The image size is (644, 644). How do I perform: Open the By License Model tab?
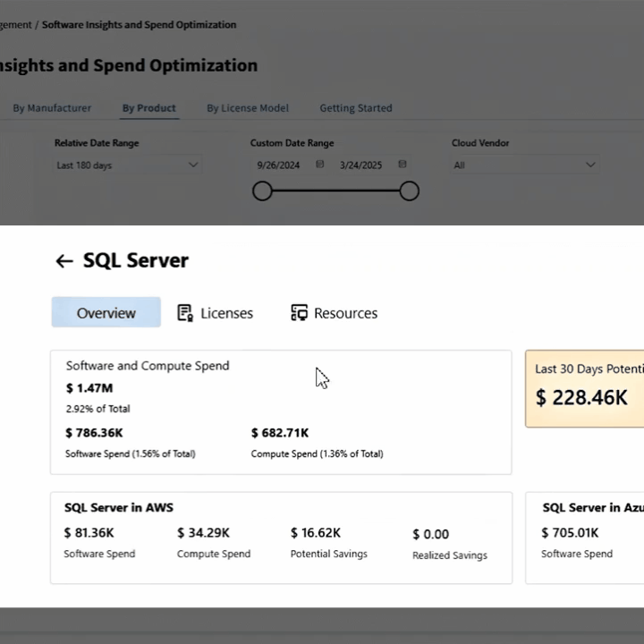pyautogui.click(x=248, y=108)
